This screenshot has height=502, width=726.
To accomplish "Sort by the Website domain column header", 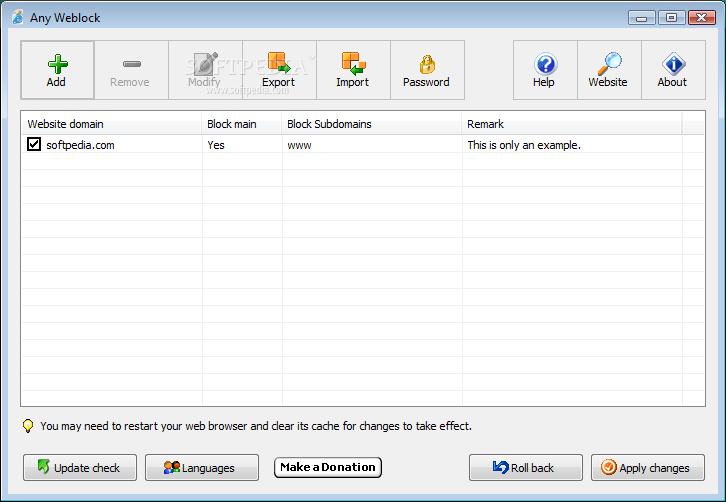I will [111, 124].
